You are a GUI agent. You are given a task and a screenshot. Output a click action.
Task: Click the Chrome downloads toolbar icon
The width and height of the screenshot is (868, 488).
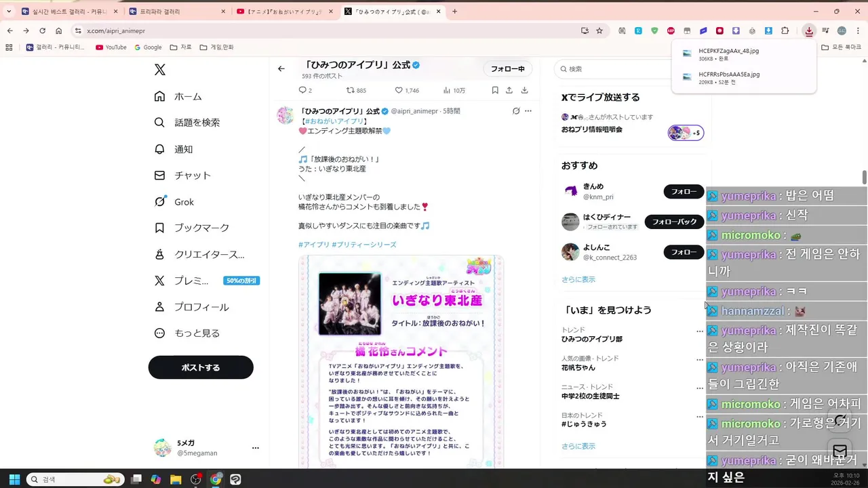click(x=809, y=30)
